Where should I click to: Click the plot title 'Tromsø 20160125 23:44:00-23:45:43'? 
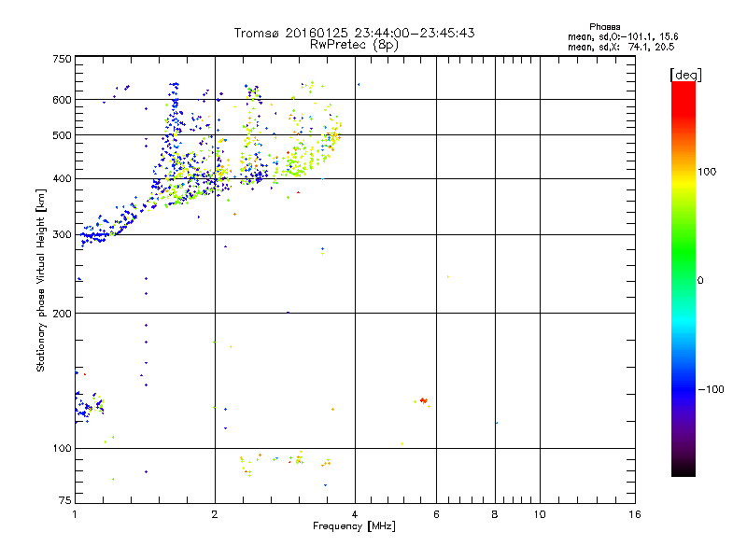pyautogui.click(x=354, y=33)
